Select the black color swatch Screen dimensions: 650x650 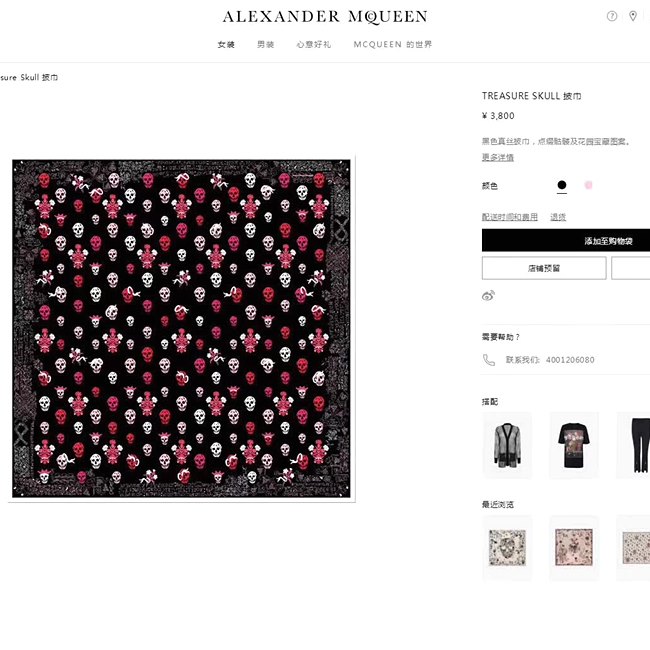coord(562,185)
